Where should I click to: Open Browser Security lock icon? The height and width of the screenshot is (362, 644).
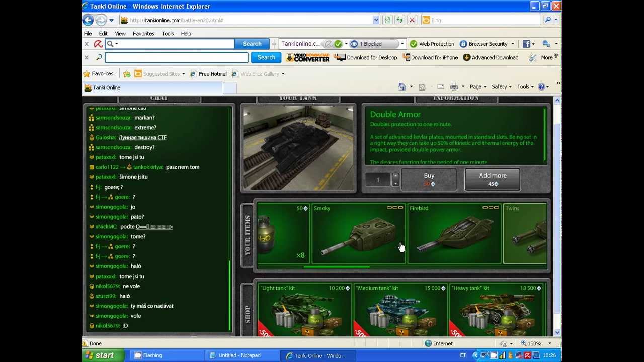click(x=463, y=44)
